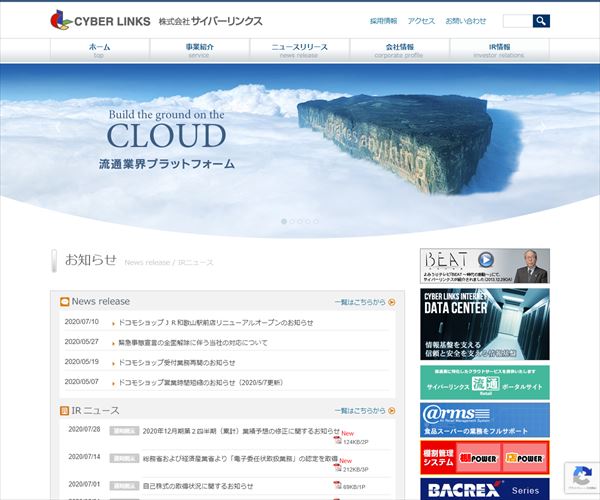This screenshot has width=600, height=500.
Task: Open the ホーム navigation tab
Action: [x=100, y=50]
